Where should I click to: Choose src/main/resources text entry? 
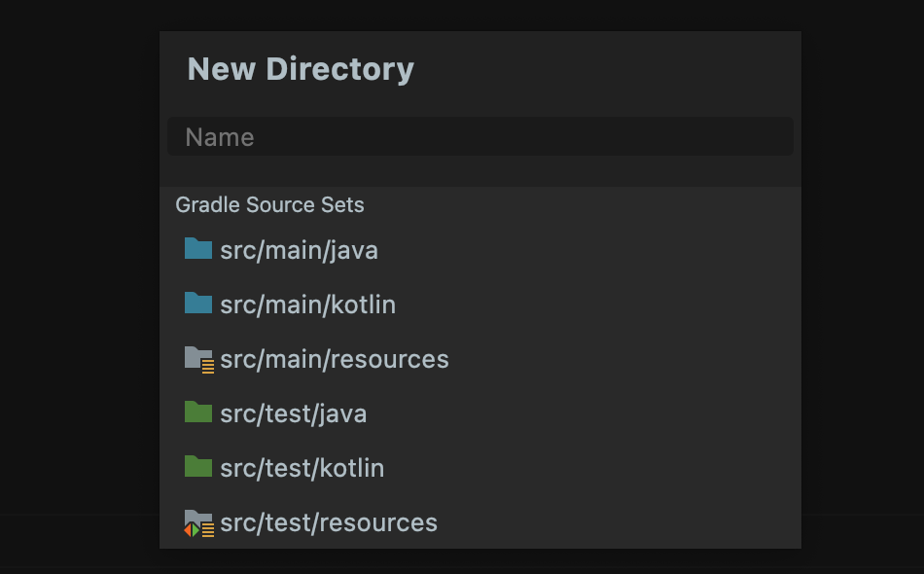335,360
